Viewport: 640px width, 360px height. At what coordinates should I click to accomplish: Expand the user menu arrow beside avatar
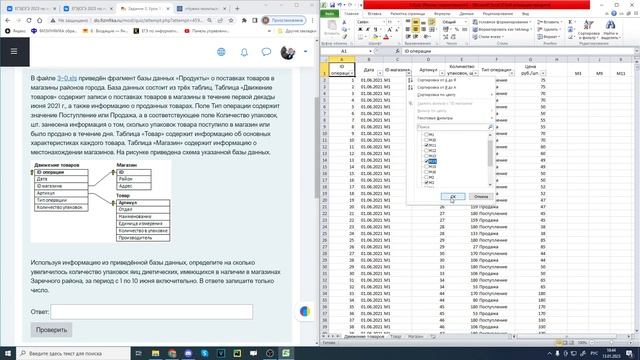[x=305, y=52]
